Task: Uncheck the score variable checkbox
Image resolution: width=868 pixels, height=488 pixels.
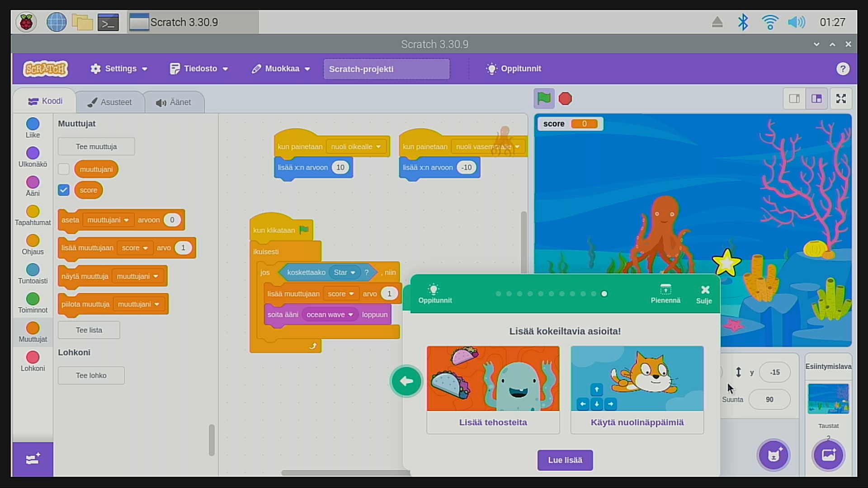Action: pyautogui.click(x=64, y=190)
